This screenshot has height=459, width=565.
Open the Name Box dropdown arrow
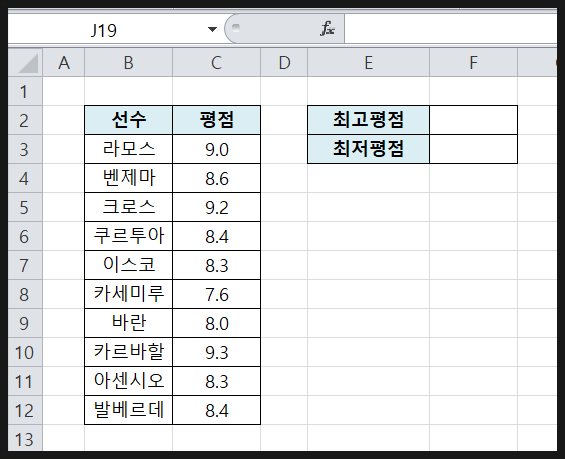tap(213, 29)
